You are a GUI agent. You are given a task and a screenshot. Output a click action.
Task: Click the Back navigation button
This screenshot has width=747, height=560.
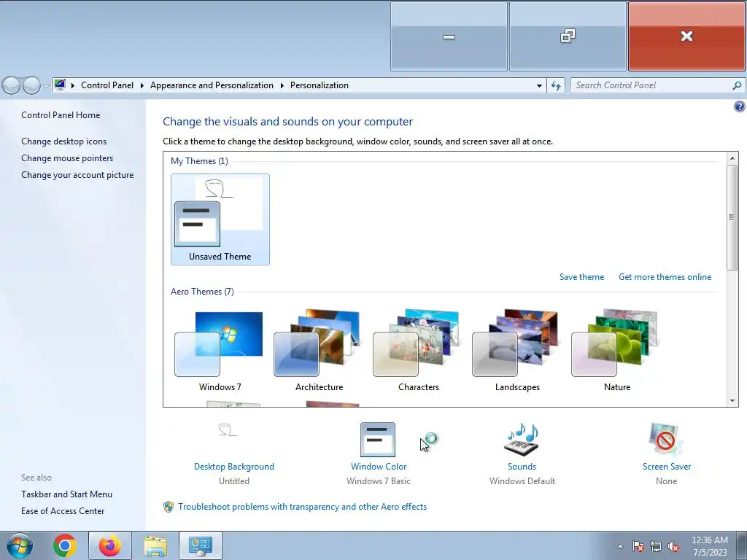11,86
